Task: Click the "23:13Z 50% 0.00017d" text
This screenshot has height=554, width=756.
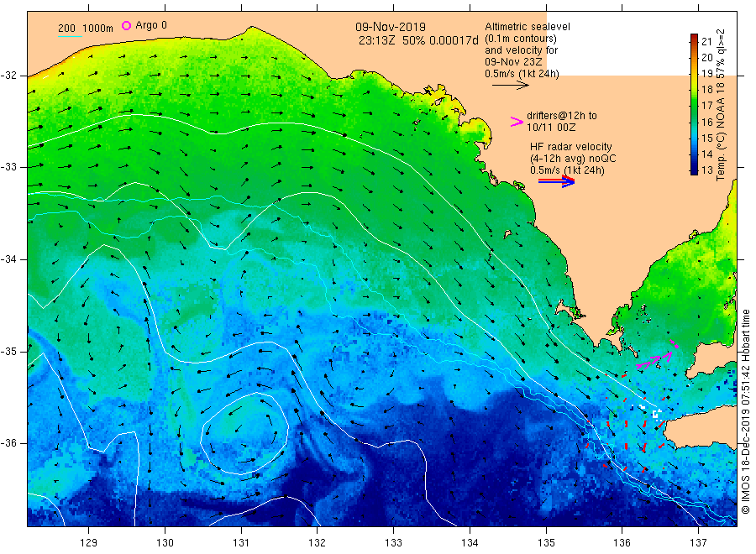Action: (x=418, y=40)
